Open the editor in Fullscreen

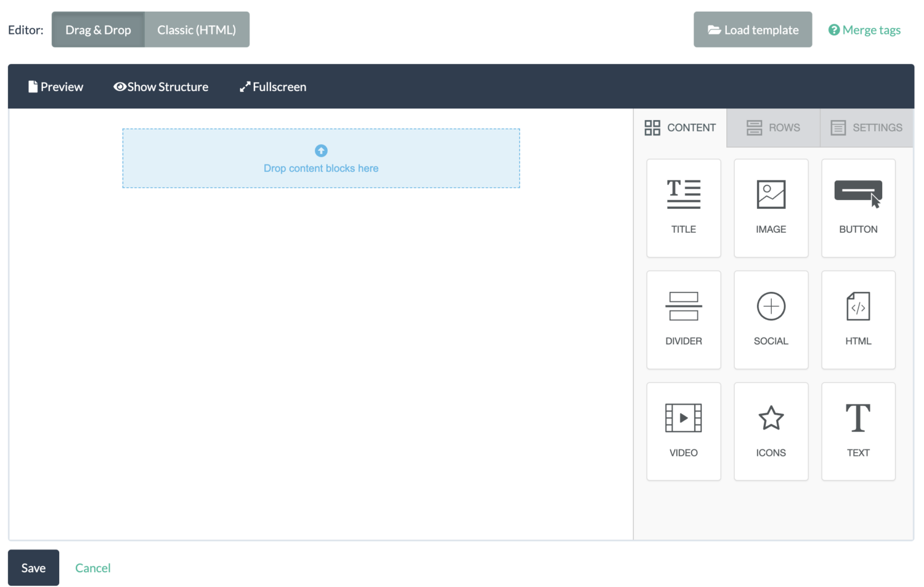(x=273, y=87)
